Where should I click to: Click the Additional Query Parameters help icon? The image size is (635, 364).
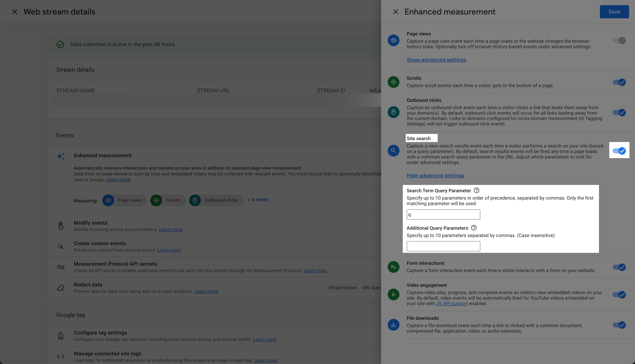(x=473, y=228)
